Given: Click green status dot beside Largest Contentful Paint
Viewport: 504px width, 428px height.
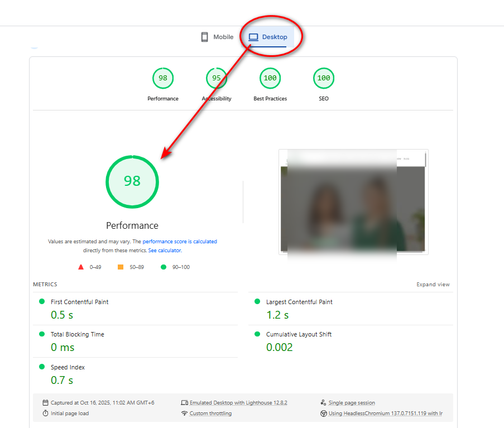Looking at the screenshot, I should 257,301.
